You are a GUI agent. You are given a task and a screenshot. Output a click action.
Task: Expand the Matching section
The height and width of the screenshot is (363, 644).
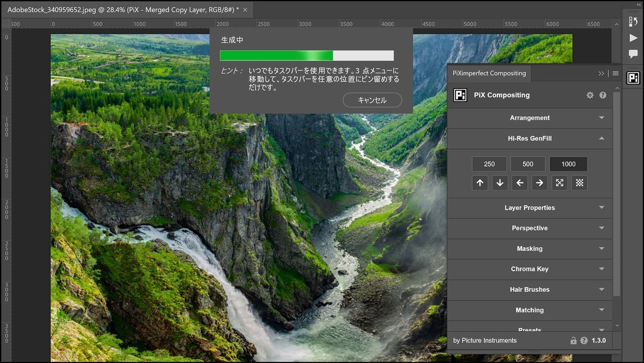pos(530,310)
